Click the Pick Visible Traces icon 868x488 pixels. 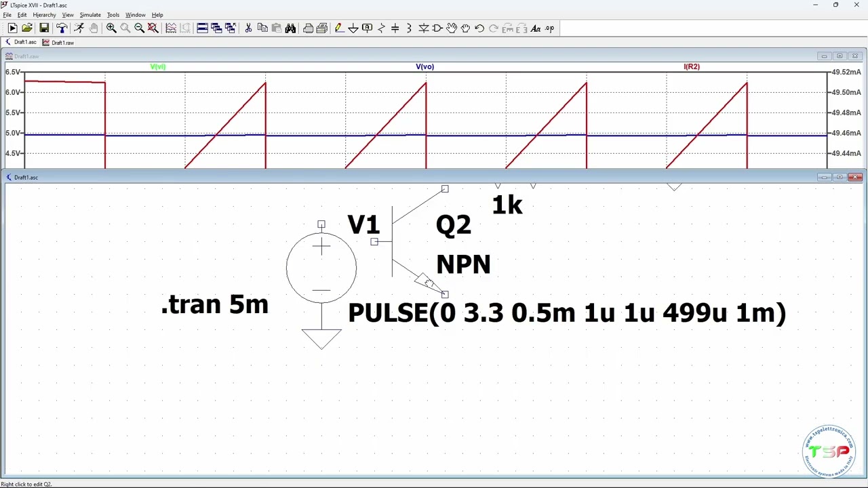pyautogui.click(x=171, y=28)
